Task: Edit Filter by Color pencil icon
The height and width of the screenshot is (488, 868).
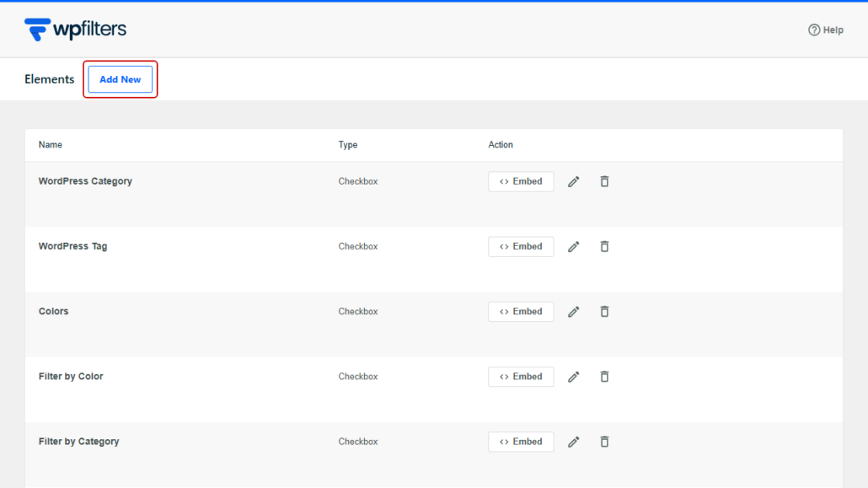Action: pyautogui.click(x=574, y=377)
